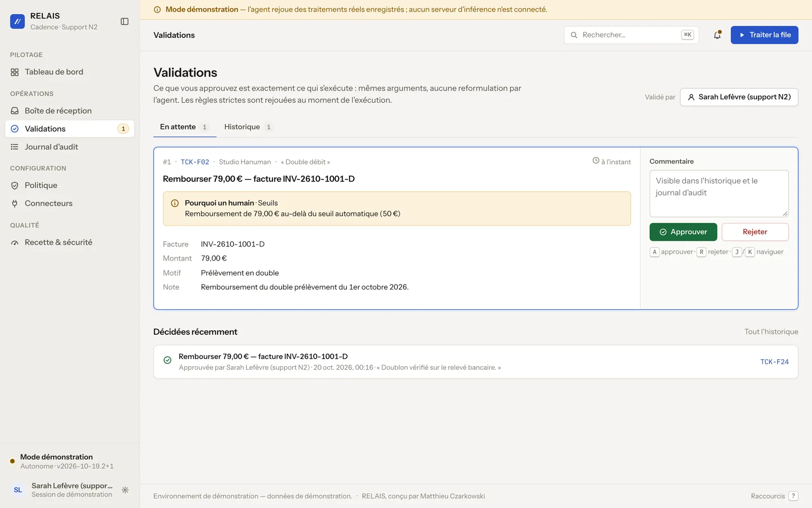Click Traiter la file button

(x=764, y=35)
